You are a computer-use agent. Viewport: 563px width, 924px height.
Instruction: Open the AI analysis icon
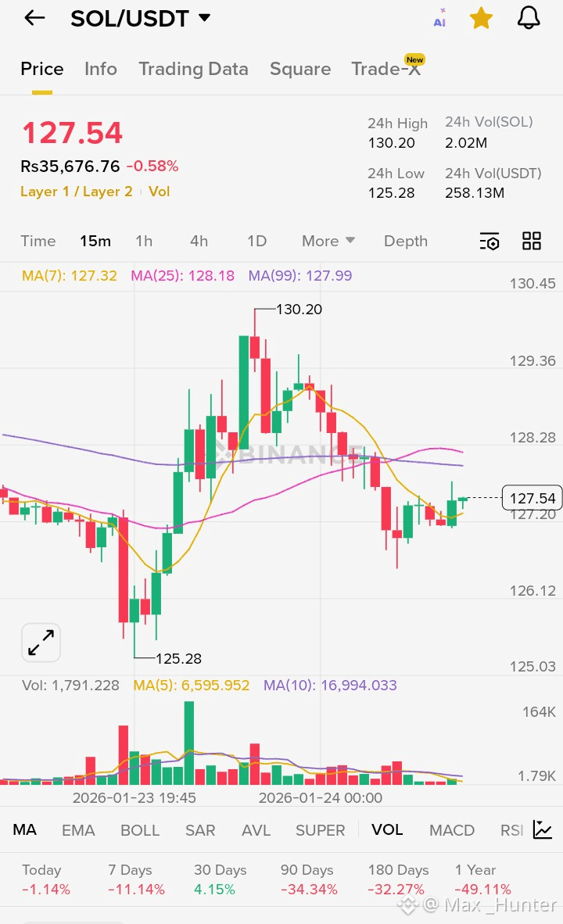tap(439, 18)
